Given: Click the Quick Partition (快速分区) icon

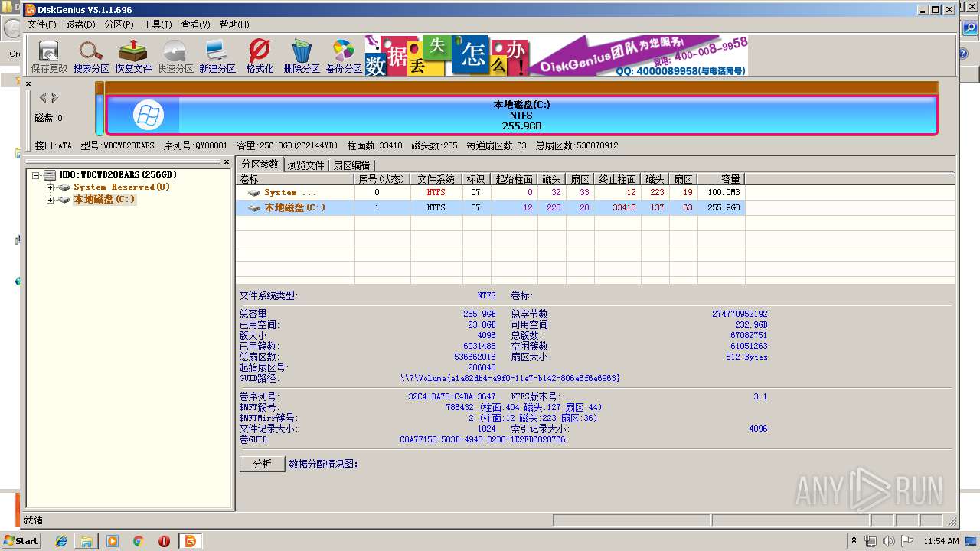Looking at the screenshot, I should pos(175,57).
